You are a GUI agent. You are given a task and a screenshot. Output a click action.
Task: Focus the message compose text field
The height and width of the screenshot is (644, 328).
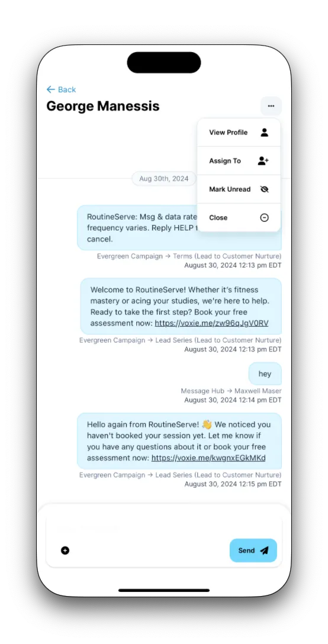[164, 528]
